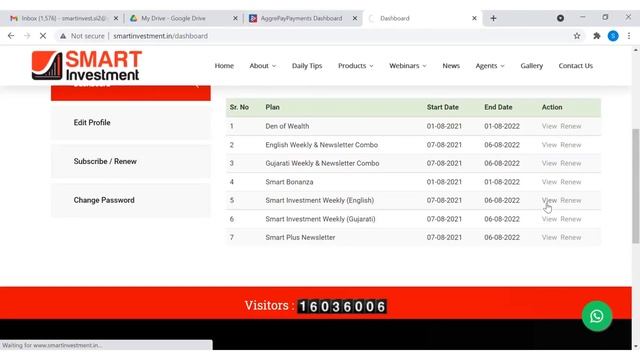
Task: Click the WhatsApp chat button
Action: click(597, 316)
